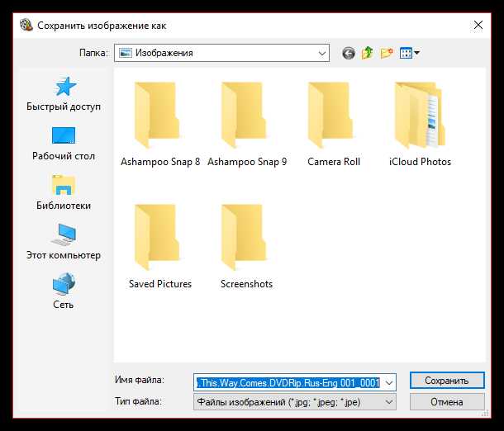Select the Ashampoo Snap 8 folder
Viewport: 504px width, 431px height.
click(160, 125)
